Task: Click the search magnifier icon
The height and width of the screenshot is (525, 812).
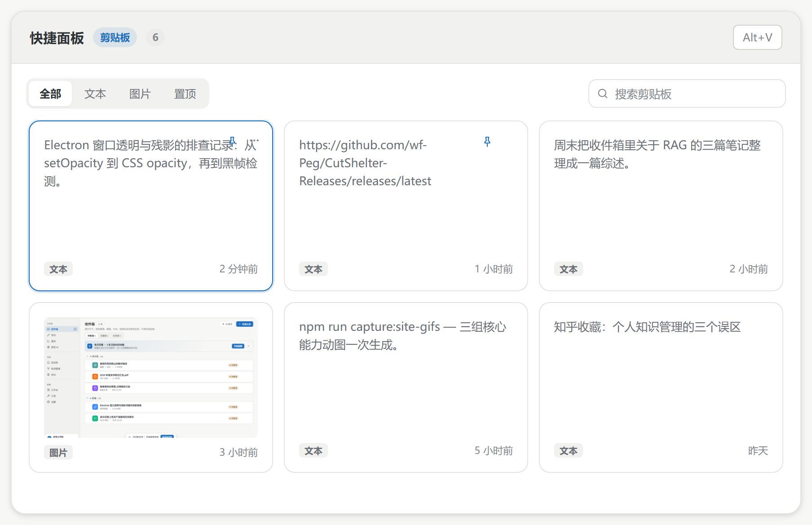Action: pyautogui.click(x=603, y=93)
